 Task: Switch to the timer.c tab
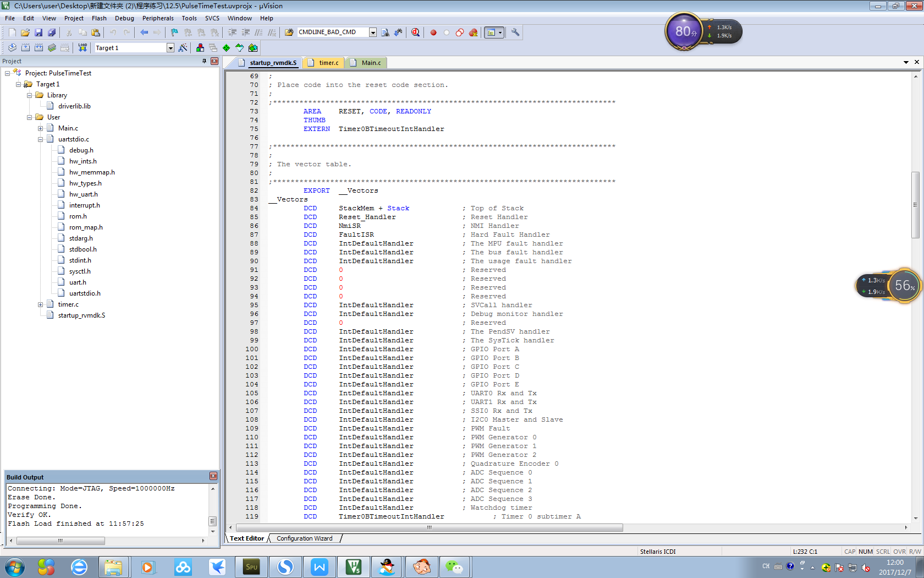pyautogui.click(x=328, y=63)
